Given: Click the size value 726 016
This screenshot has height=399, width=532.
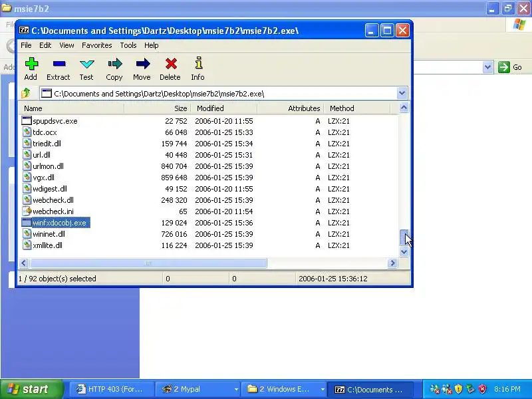Looking at the screenshot, I should click(x=174, y=234).
